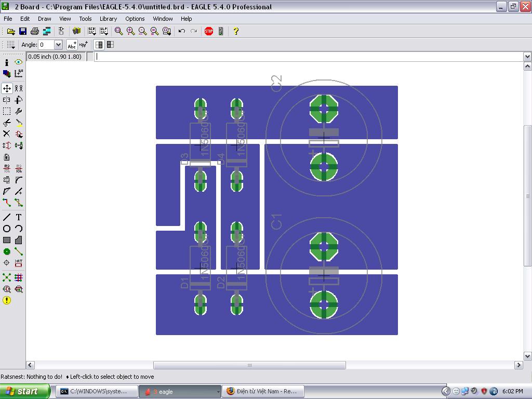
Task: Select the Pinswap tool
Action: coord(6,145)
